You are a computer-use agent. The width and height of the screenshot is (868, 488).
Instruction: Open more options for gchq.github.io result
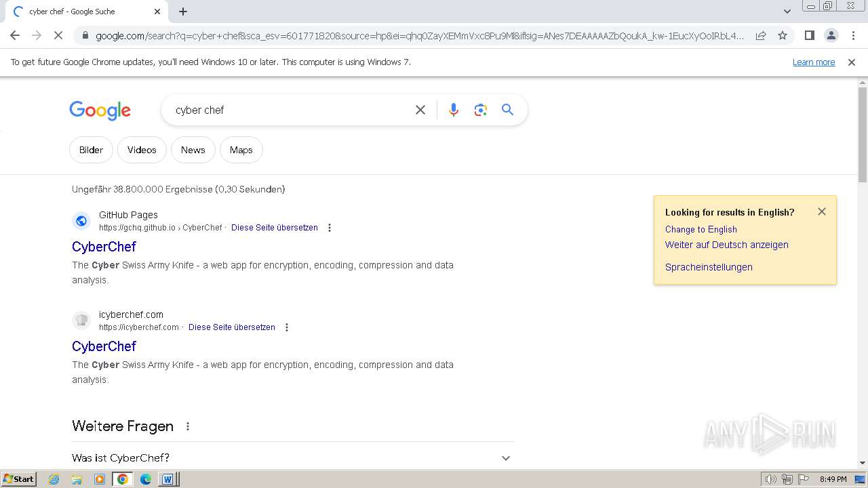(330, 228)
